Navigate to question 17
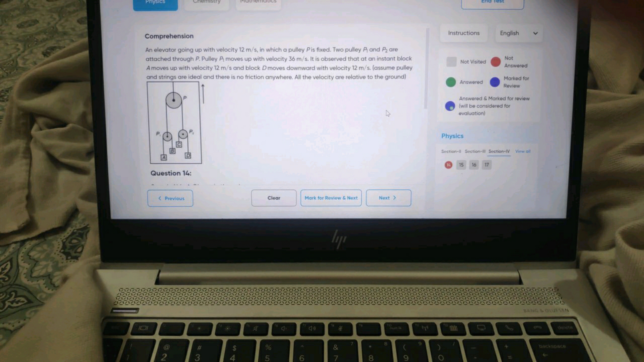Image resolution: width=644 pixels, height=362 pixels. tap(486, 164)
